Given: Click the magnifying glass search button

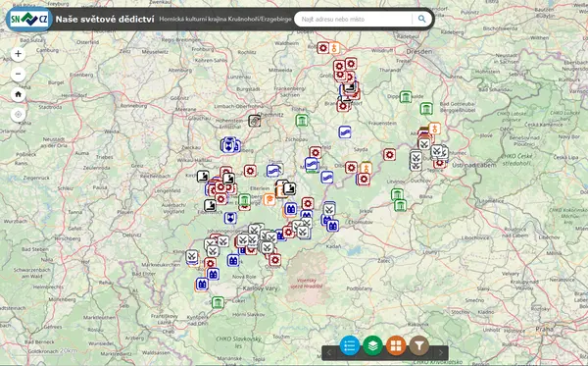Looking at the screenshot, I should pos(421,19).
